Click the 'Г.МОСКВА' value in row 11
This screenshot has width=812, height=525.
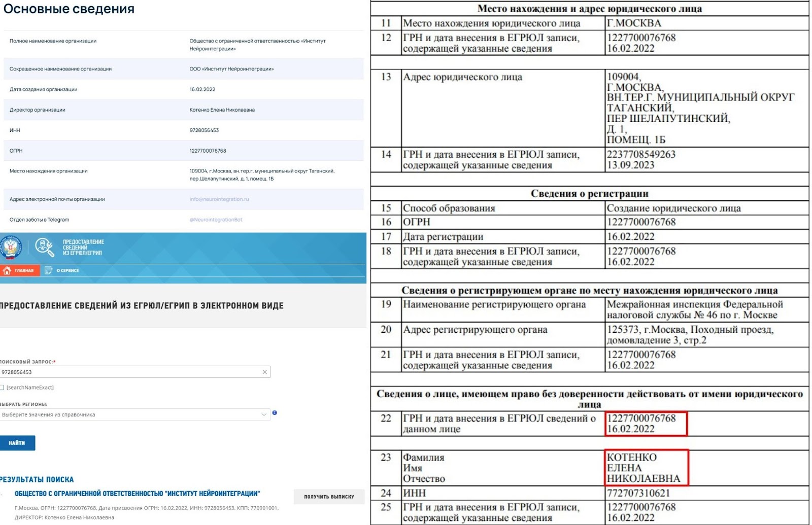(634, 23)
